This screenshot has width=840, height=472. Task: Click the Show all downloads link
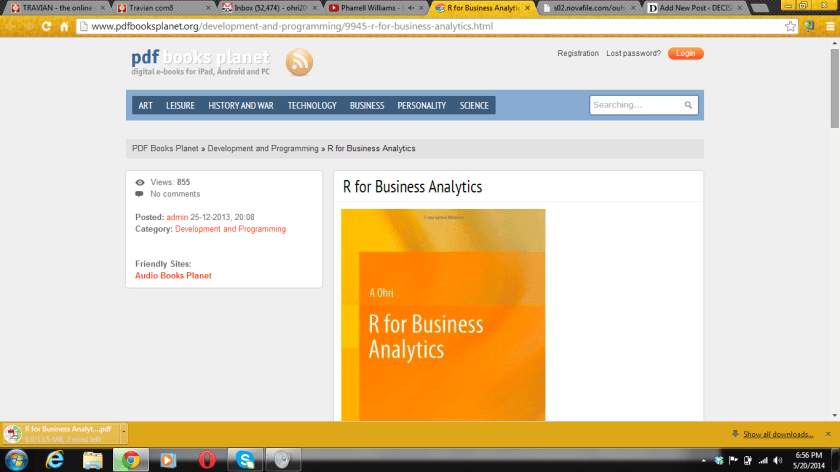coord(777,434)
